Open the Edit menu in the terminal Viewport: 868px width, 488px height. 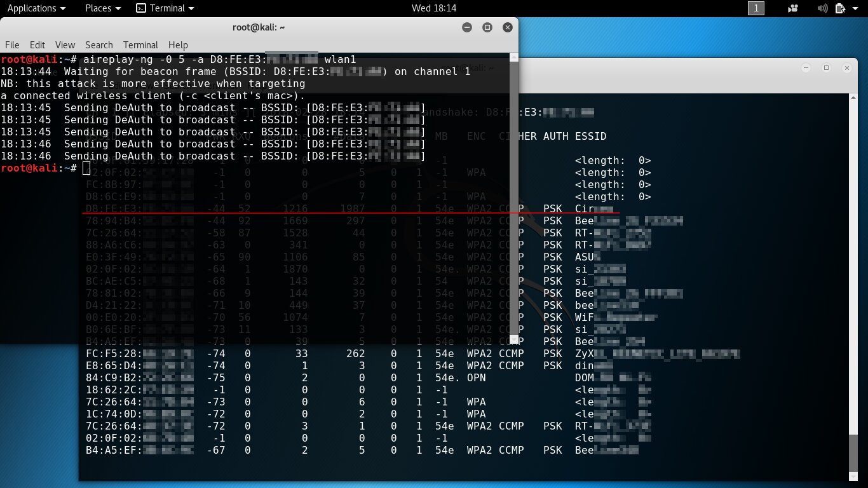[x=37, y=45]
